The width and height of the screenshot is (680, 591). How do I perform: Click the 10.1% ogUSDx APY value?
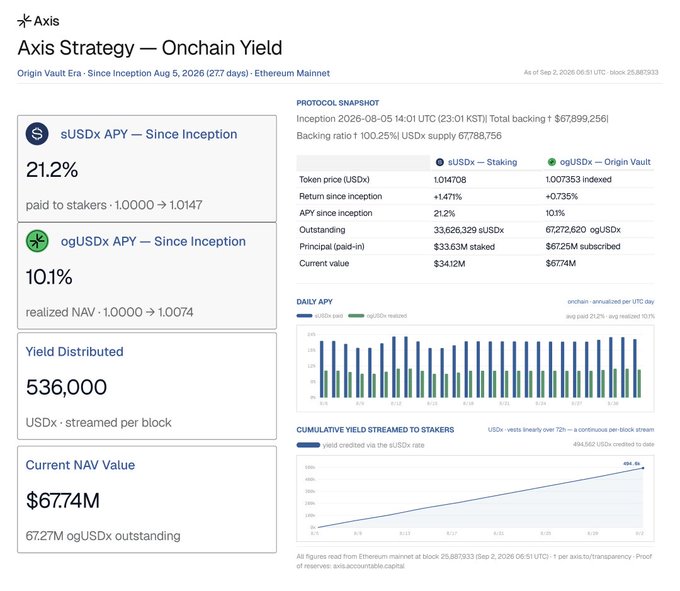pyautogui.click(x=49, y=277)
